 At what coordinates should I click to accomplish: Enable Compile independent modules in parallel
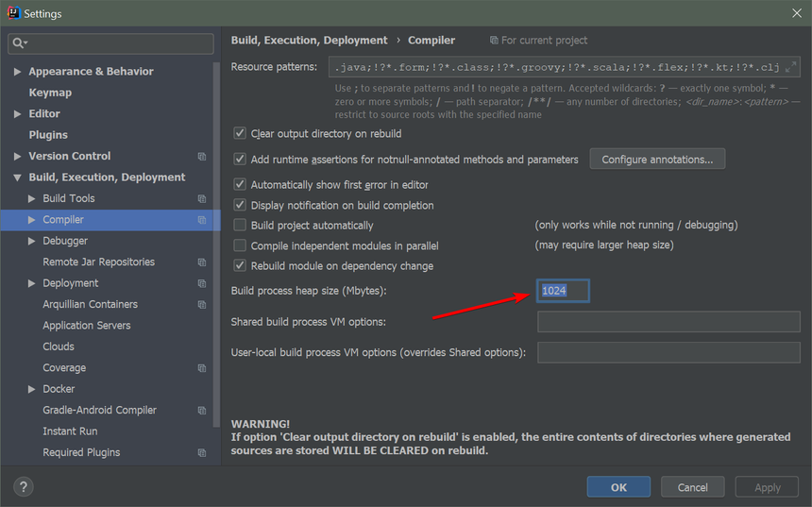(240, 245)
